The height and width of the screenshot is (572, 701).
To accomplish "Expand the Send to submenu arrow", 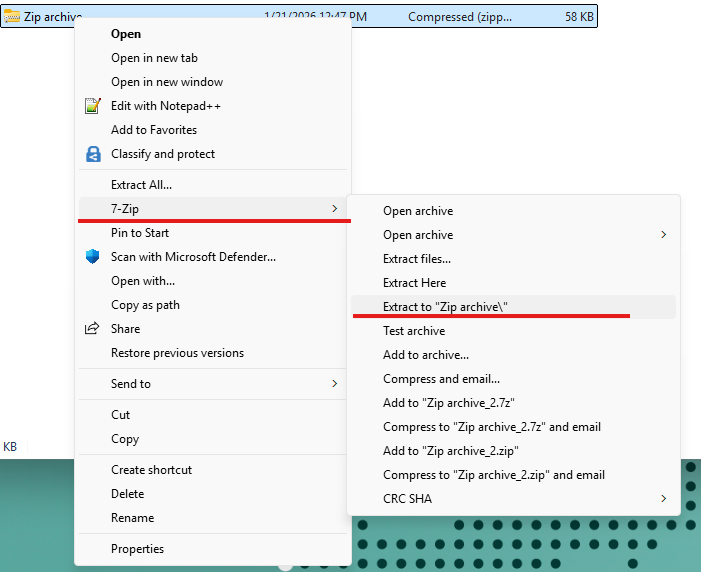I will 333,384.
